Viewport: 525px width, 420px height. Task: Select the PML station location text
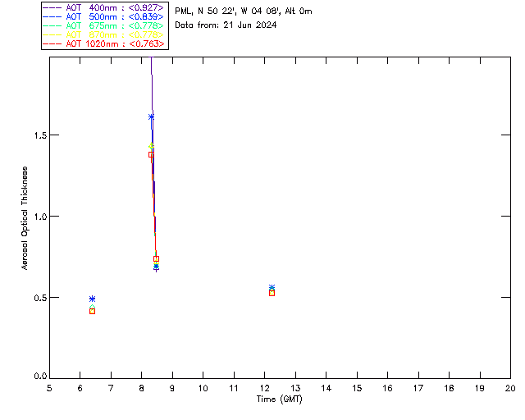[x=244, y=11]
